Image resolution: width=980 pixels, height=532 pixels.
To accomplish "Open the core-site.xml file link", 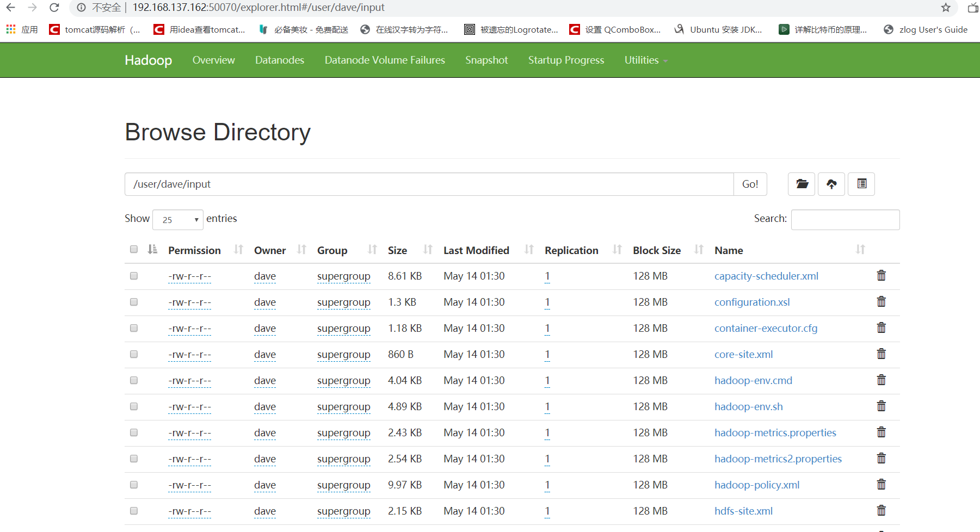I will pyautogui.click(x=743, y=354).
